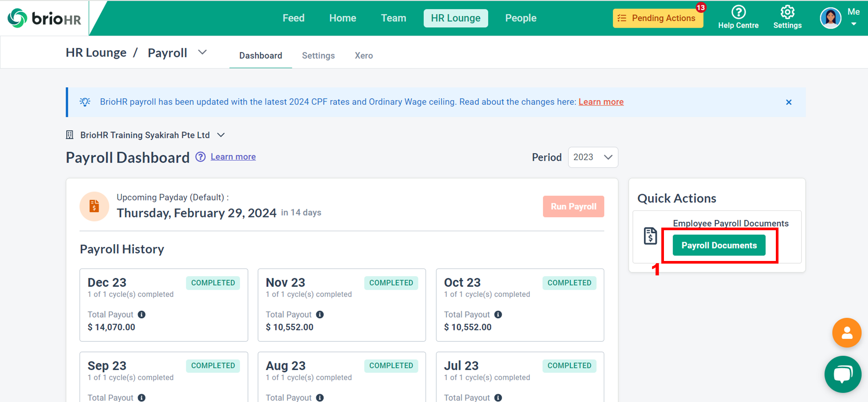The width and height of the screenshot is (868, 402).
Task: Open the green chat support widget
Action: coord(843,374)
